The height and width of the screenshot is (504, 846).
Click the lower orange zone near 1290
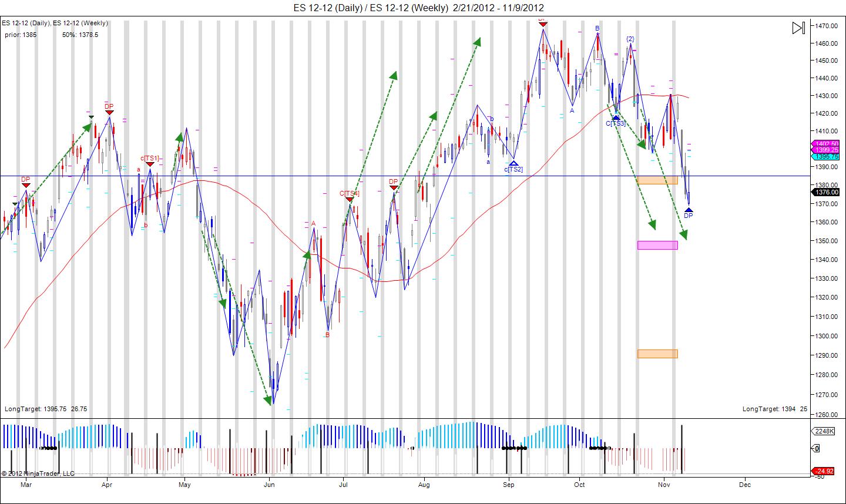(x=657, y=353)
